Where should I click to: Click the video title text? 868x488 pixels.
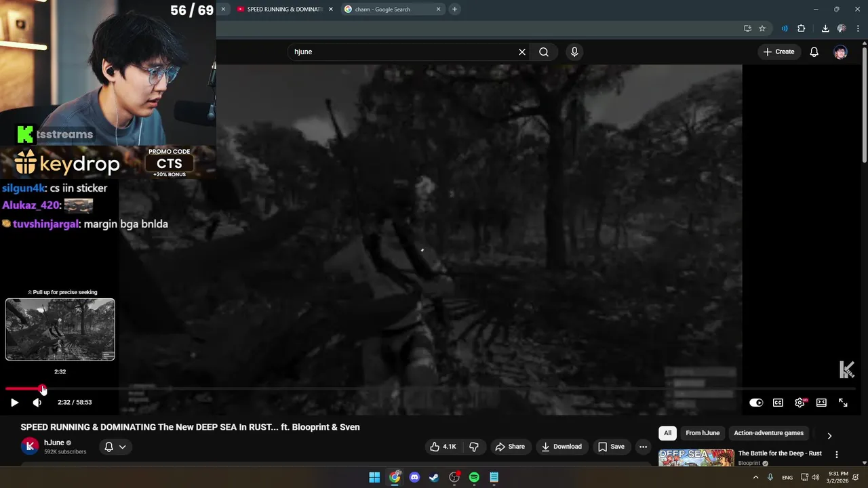[190, 427]
